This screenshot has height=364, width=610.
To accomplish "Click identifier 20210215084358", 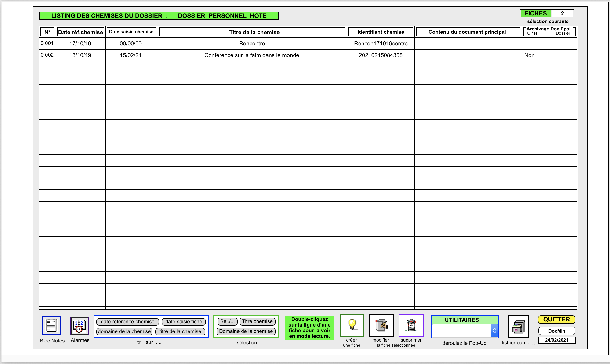I will [381, 55].
